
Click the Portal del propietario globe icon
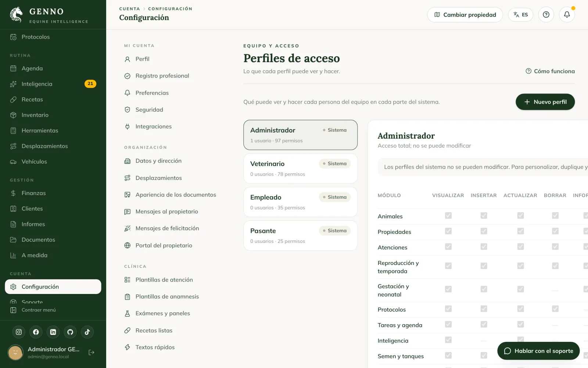click(128, 245)
